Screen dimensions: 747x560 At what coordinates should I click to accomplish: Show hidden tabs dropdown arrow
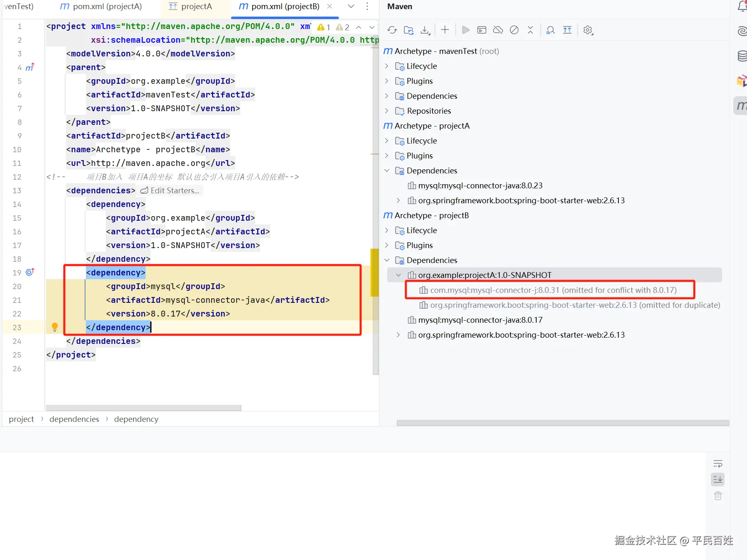coord(351,7)
